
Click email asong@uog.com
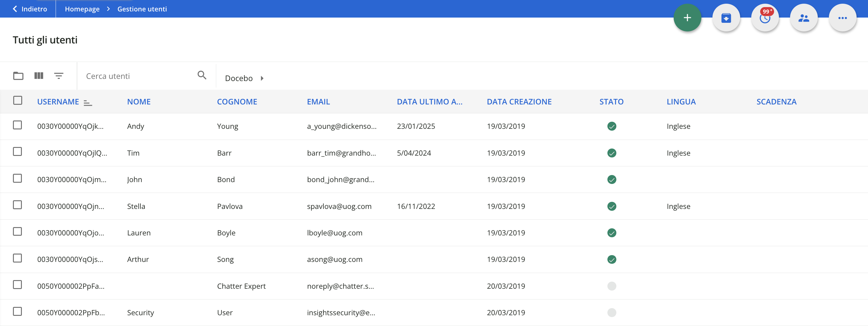pos(335,259)
